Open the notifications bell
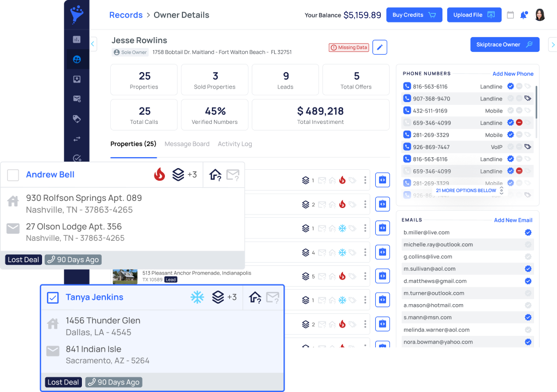The height and width of the screenshot is (392, 557). pyautogui.click(x=524, y=15)
